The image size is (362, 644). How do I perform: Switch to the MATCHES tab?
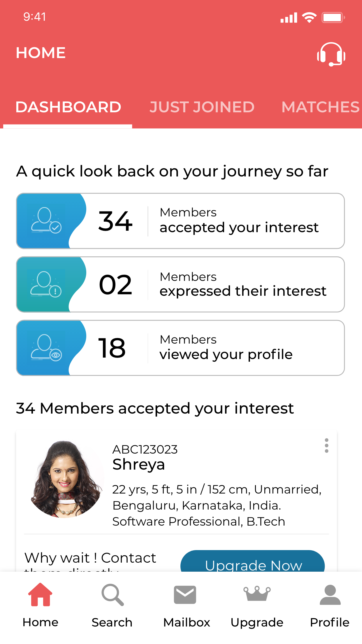[321, 107]
